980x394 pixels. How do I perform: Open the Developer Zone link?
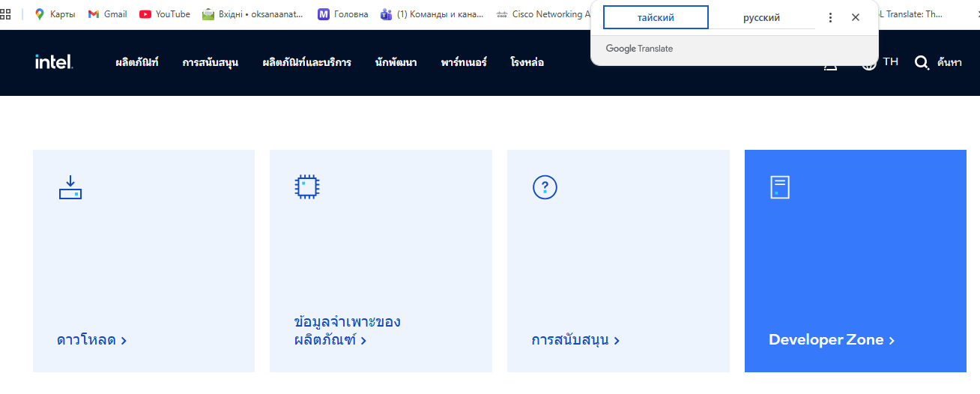[832, 340]
